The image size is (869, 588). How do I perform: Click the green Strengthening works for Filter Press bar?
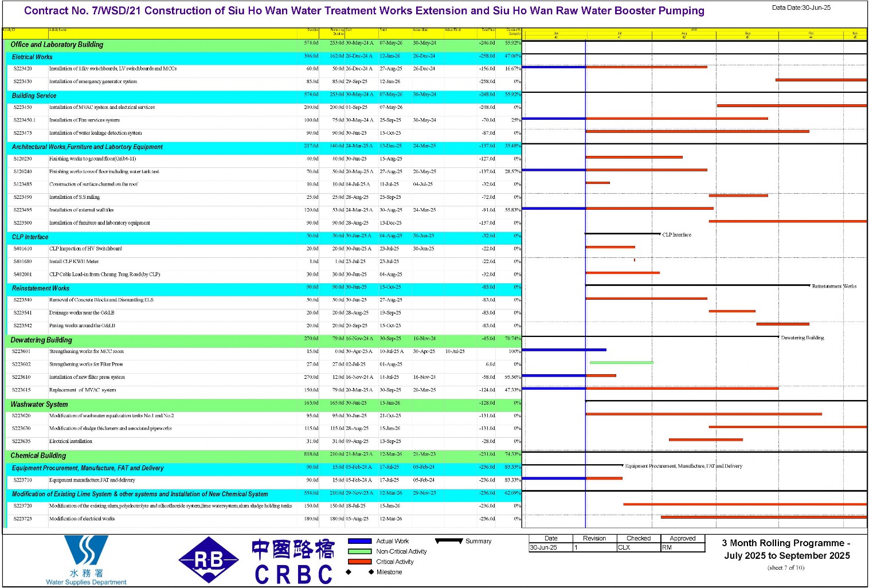point(621,362)
